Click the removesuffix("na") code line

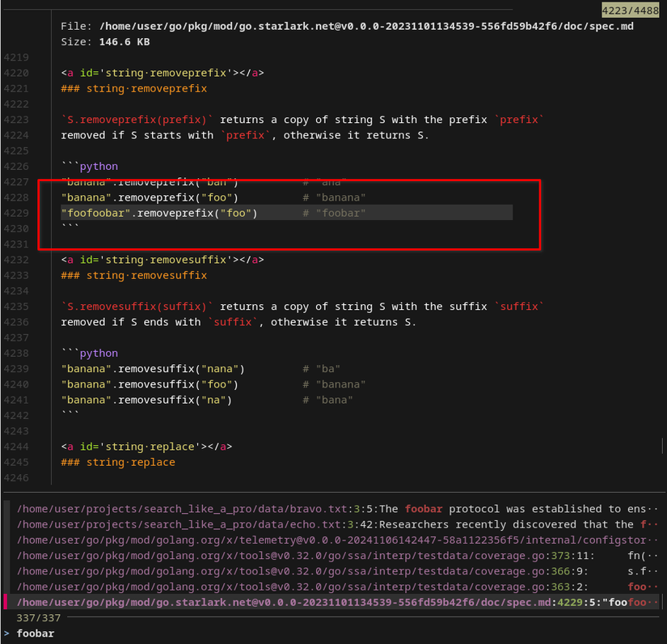[x=207, y=400]
